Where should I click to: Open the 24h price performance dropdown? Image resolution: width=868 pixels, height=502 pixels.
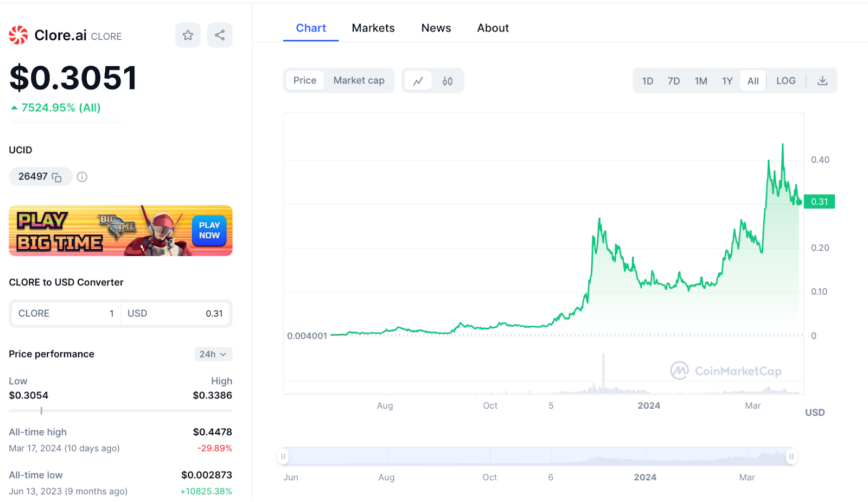tap(213, 354)
